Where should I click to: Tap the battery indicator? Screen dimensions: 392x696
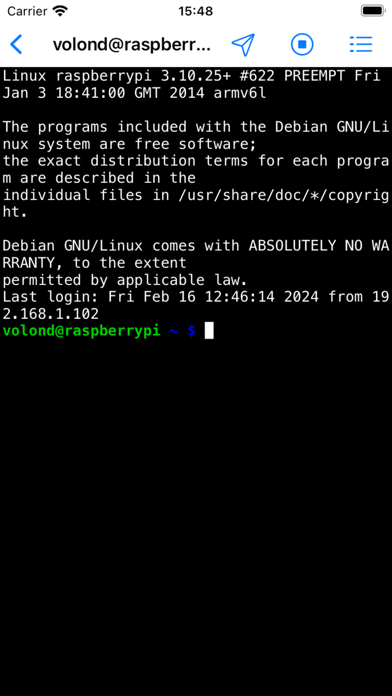pyautogui.click(x=372, y=11)
